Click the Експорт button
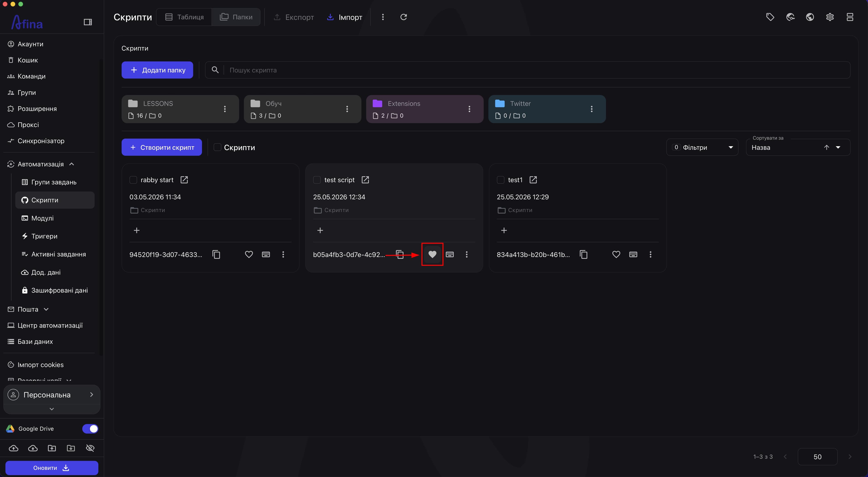Image resolution: width=868 pixels, height=477 pixels. [x=293, y=17]
